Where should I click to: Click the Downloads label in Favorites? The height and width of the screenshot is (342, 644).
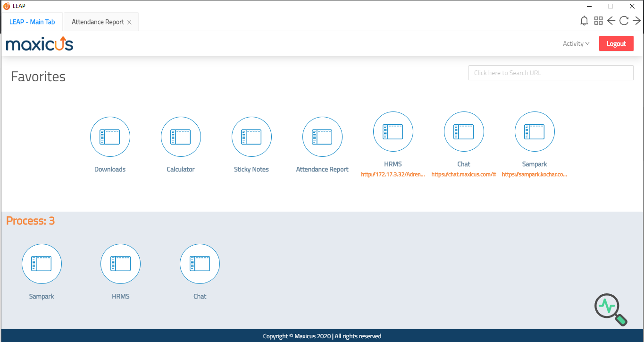110,169
